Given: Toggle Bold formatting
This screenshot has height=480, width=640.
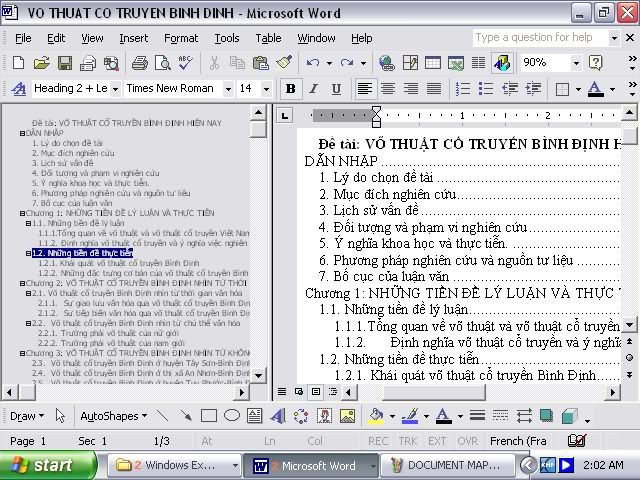Looking at the screenshot, I should 290,89.
